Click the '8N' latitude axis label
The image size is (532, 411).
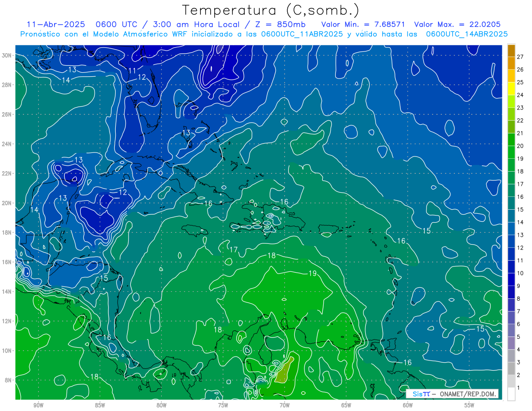[9, 380]
